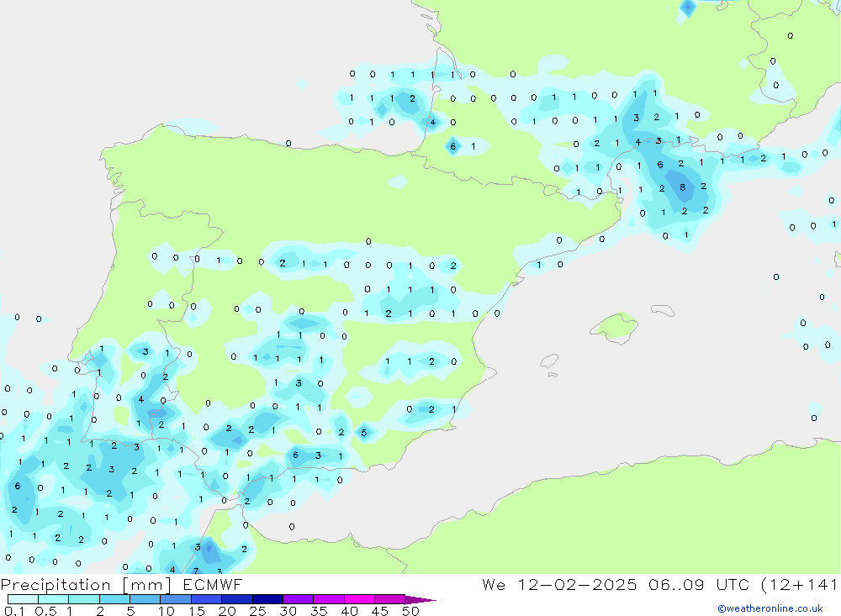Viewport: 841px width, 616px height.
Task: Click the '40' legend scale label
Action: coord(350,611)
